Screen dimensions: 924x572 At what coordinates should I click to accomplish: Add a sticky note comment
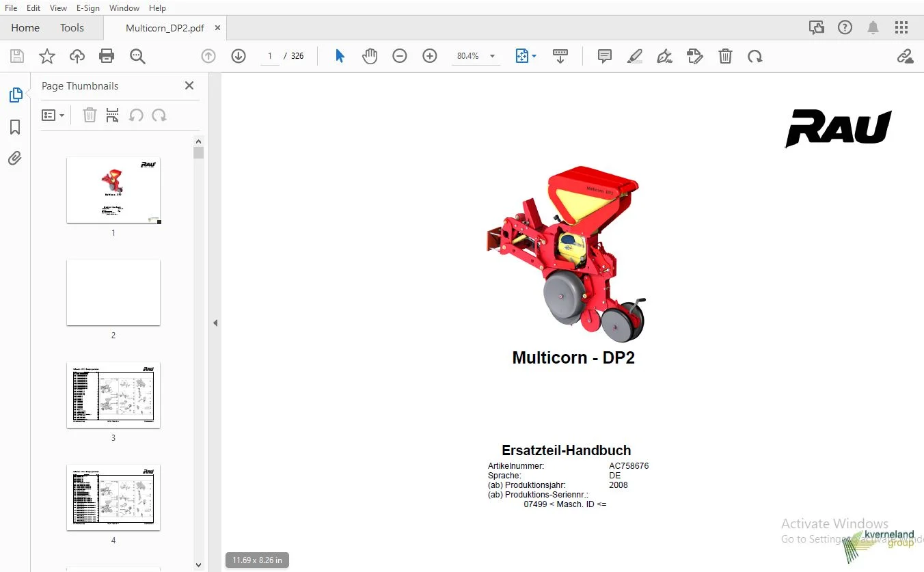coord(605,56)
